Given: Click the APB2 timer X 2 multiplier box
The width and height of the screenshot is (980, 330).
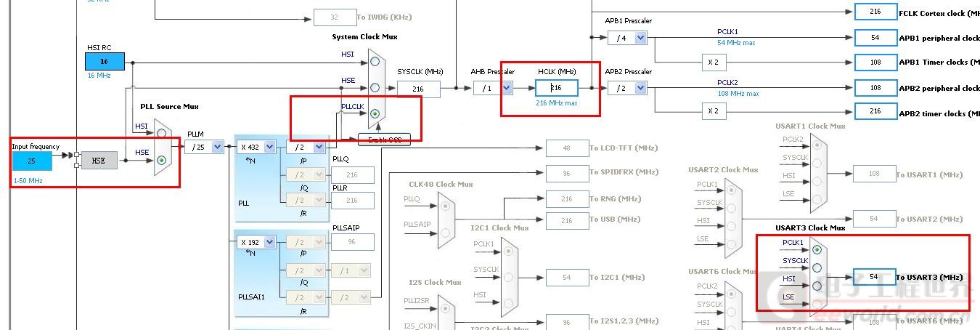Looking at the screenshot, I should coord(713,111).
